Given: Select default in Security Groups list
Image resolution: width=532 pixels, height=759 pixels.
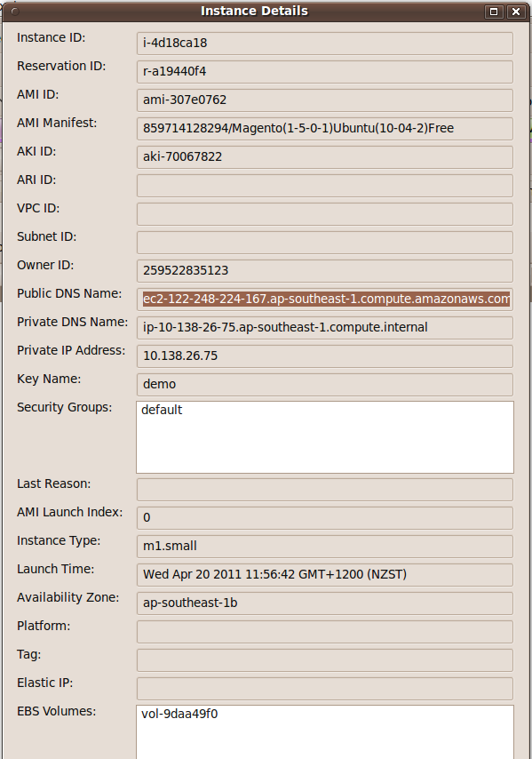Looking at the screenshot, I should 162,410.
